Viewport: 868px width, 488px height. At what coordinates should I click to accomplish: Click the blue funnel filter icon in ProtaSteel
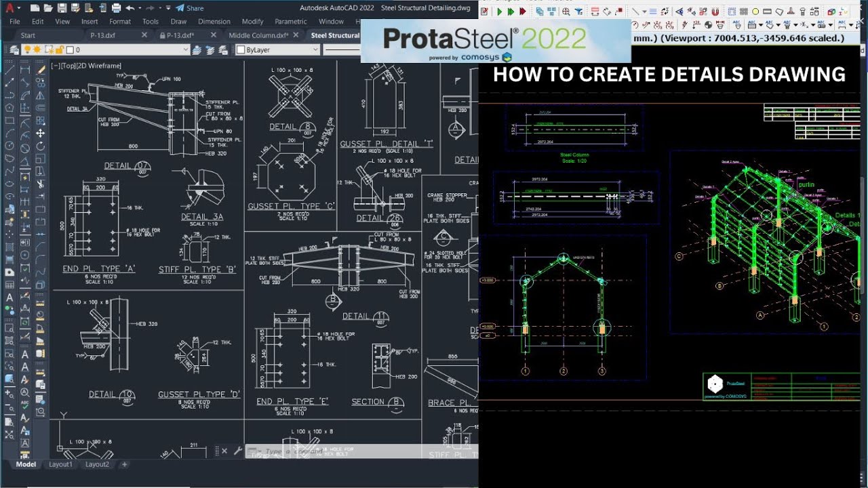pyautogui.click(x=578, y=12)
